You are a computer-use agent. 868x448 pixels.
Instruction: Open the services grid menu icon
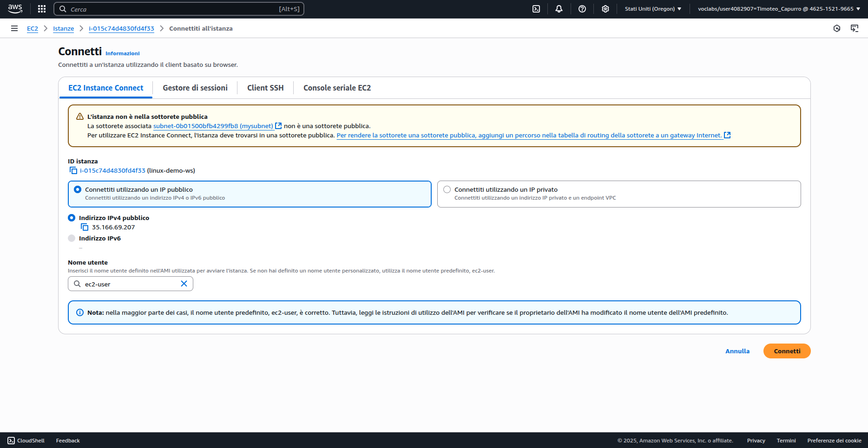[42, 9]
